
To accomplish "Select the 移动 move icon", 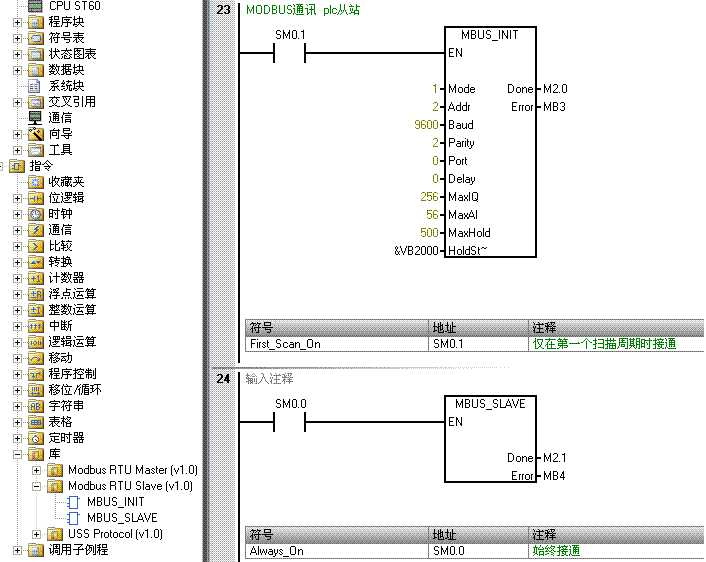I will pos(36,358).
